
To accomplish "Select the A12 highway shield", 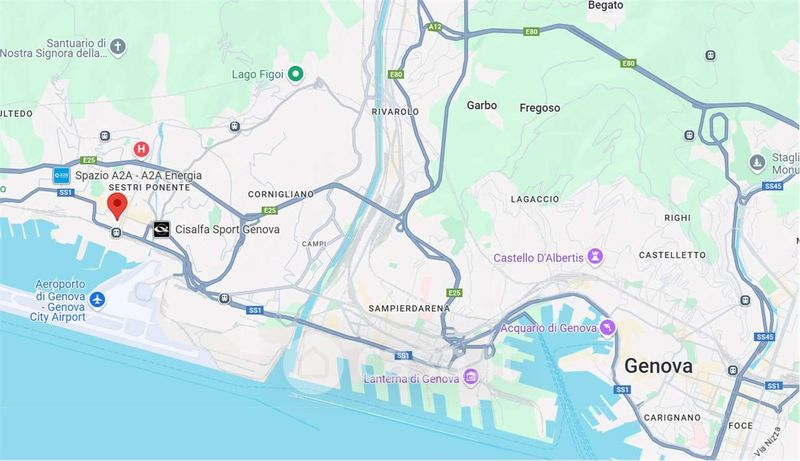I will coord(434,27).
